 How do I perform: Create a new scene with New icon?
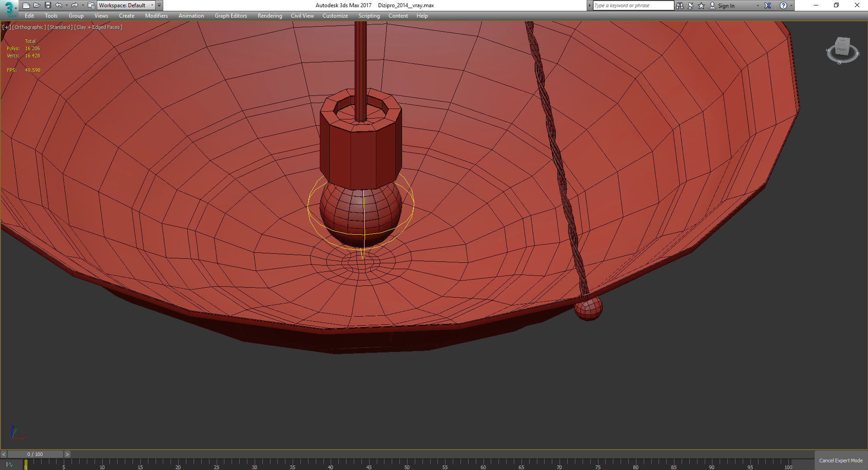tap(26, 5)
